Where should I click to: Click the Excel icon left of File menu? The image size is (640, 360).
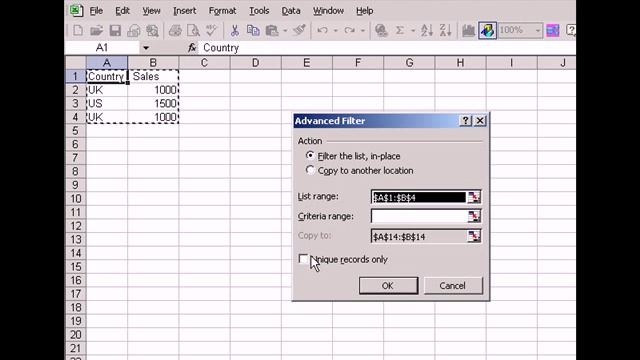[76, 11]
